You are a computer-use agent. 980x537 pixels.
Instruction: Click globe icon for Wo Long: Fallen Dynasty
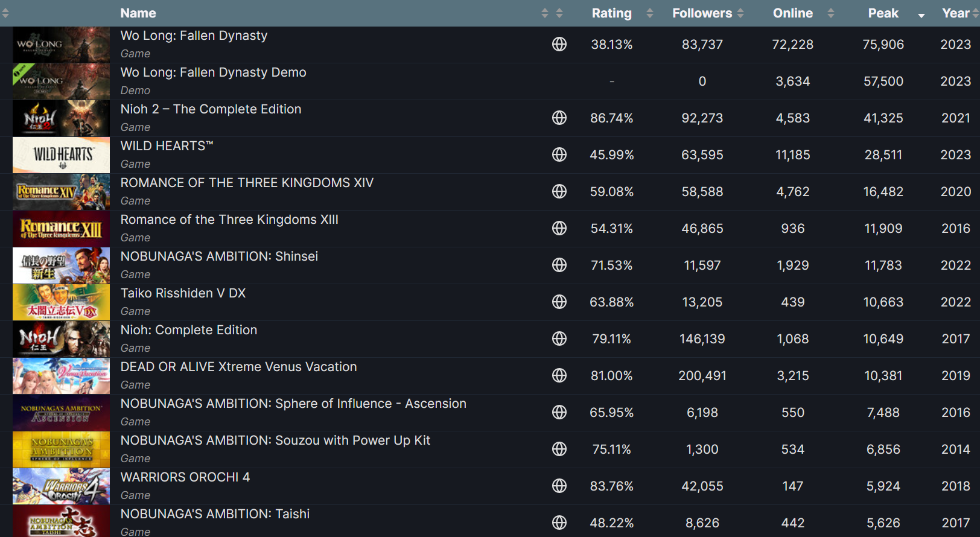(x=559, y=44)
